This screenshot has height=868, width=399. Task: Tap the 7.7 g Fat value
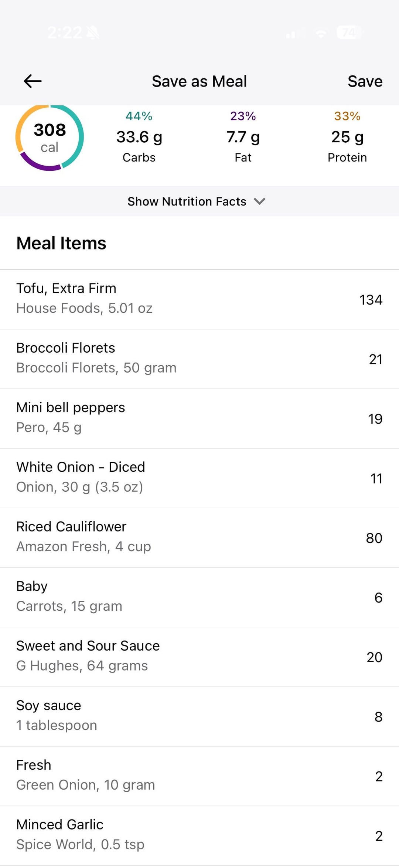[243, 137]
